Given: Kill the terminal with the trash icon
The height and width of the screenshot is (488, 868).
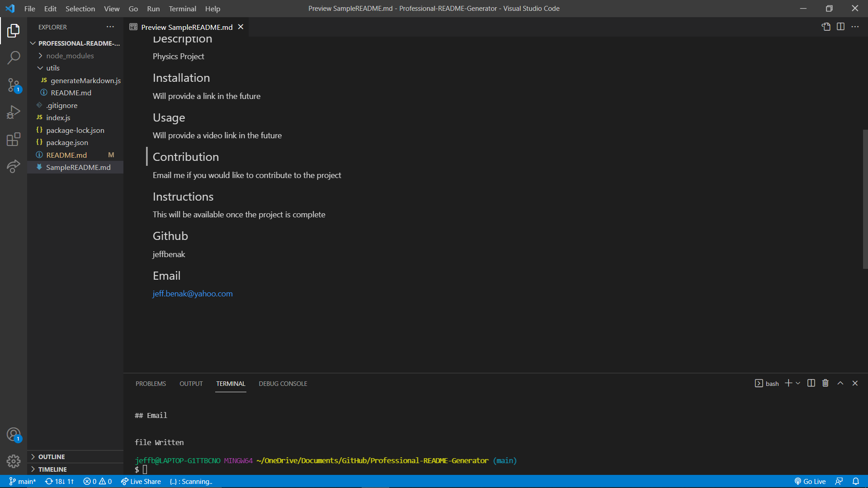Looking at the screenshot, I should pos(825,383).
